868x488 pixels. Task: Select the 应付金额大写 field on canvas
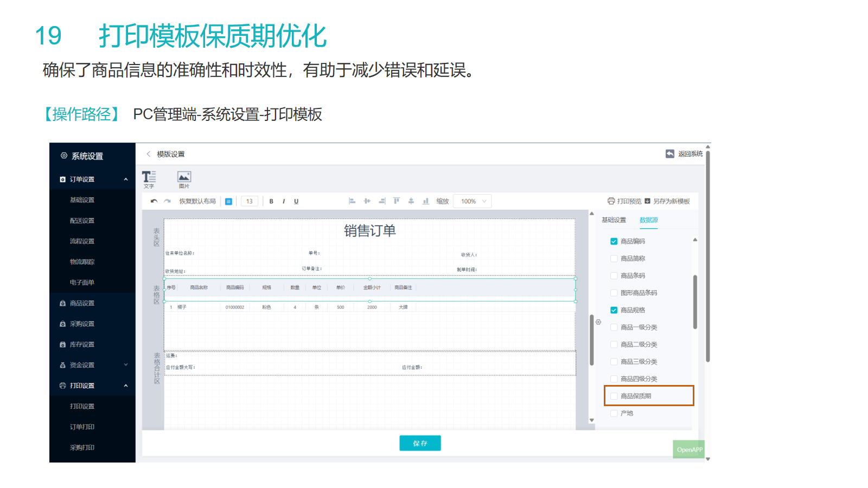[x=181, y=368]
